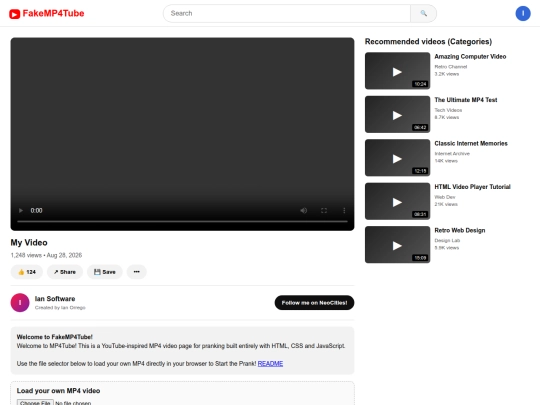Open the HTML Video Player Tutorial thumbnail
This screenshot has width=540, height=405.
397,201
